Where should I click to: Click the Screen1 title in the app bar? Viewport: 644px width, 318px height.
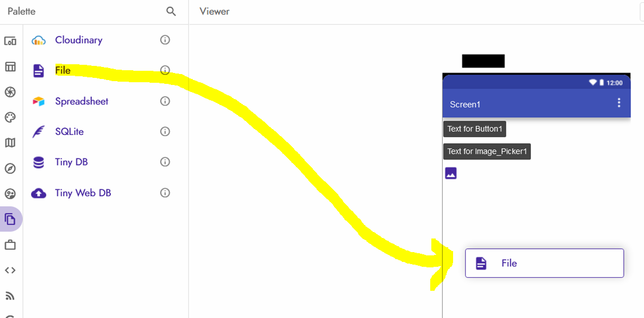point(465,105)
